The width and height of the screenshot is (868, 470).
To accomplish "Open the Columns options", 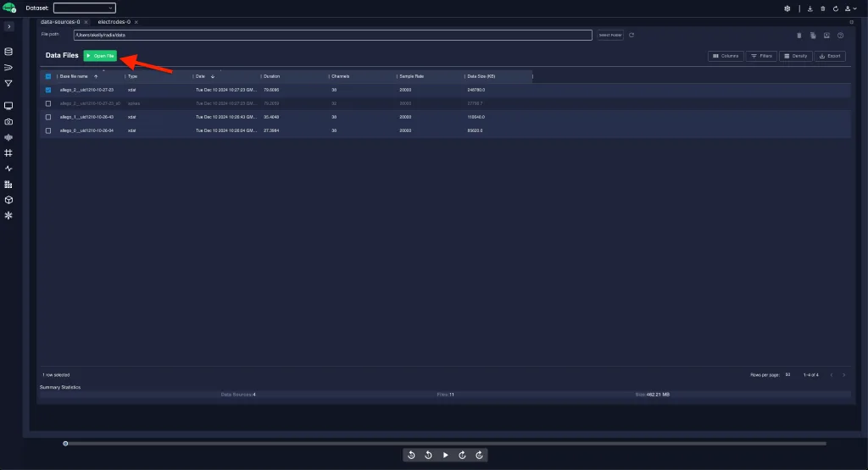I will [726, 56].
